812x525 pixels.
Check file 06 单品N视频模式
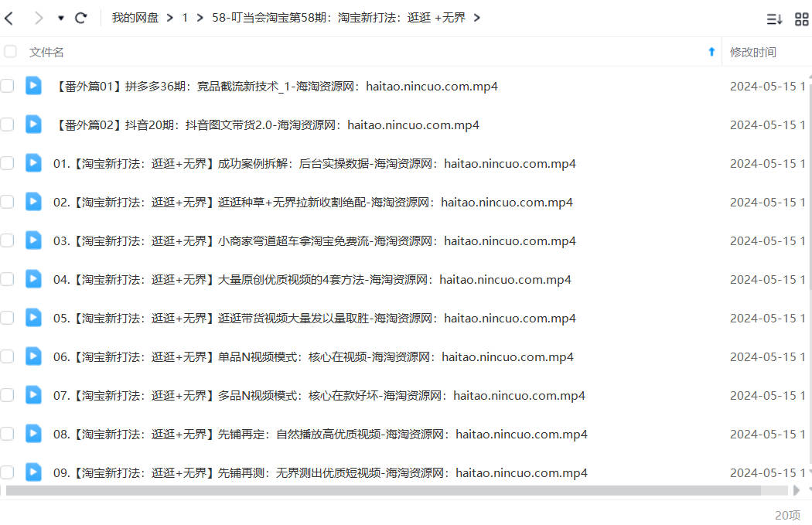pyautogui.click(x=7, y=356)
